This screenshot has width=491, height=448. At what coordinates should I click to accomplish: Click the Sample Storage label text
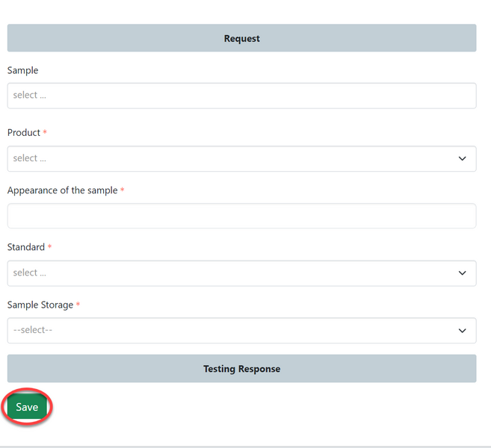pyautogui.click(x=40, y=305)
